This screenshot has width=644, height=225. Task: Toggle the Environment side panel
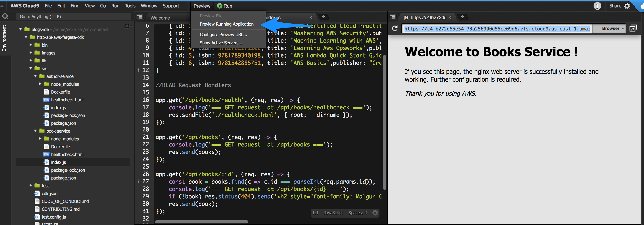(4, 38)
